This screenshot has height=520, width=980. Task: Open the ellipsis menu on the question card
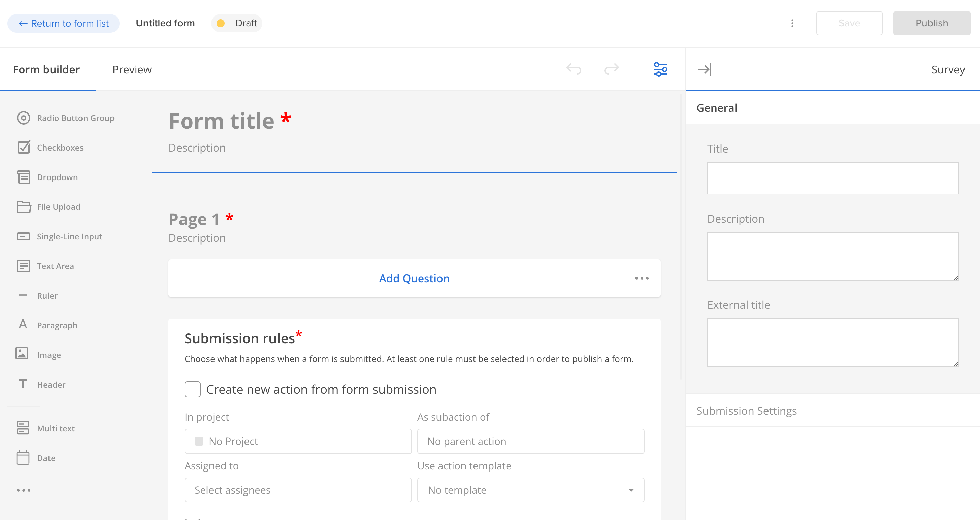pyautogui.click(x=642, y=278)
